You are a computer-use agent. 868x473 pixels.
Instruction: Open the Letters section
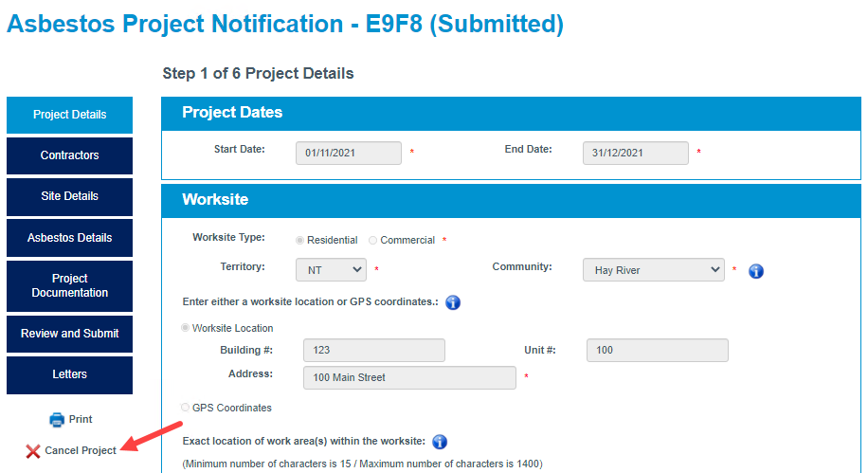[70, 375]
